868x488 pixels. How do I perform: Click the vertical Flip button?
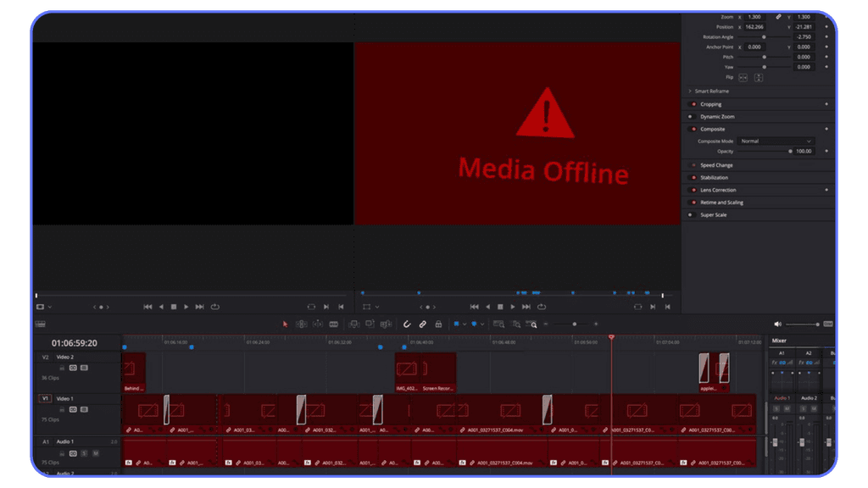coord(758,78)
